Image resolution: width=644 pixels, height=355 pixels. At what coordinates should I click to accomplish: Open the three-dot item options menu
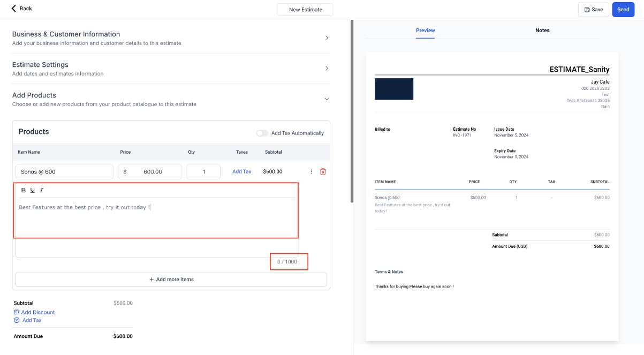click(x=312, y=172)
